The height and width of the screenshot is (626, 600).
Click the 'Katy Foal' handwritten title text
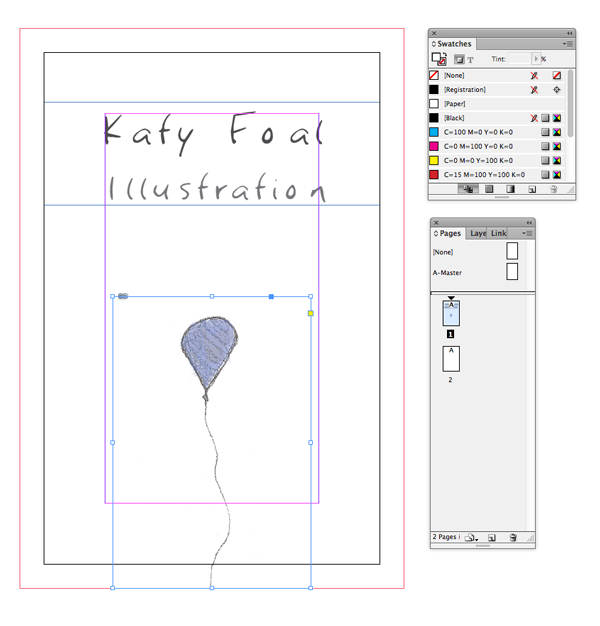[x=214, y=134]
